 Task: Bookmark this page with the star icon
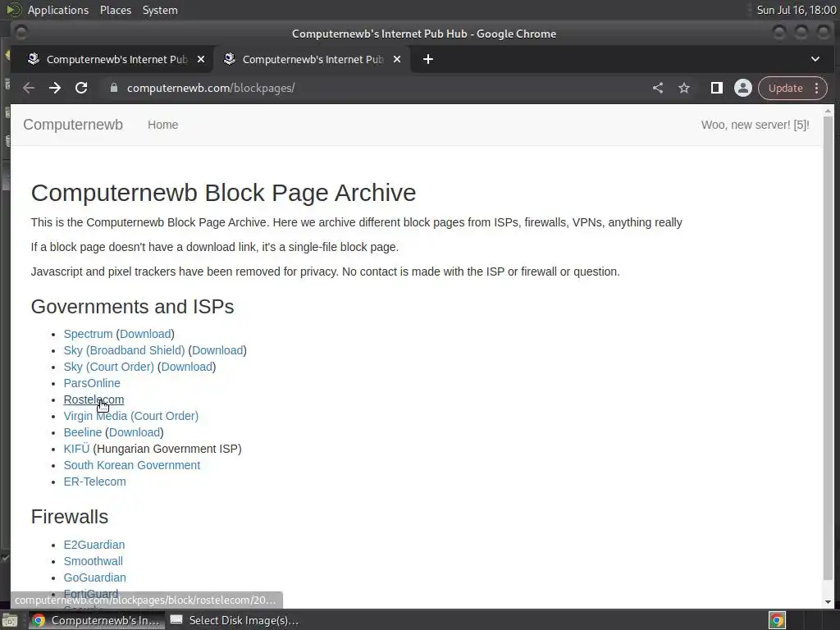(x=684, y=88)
